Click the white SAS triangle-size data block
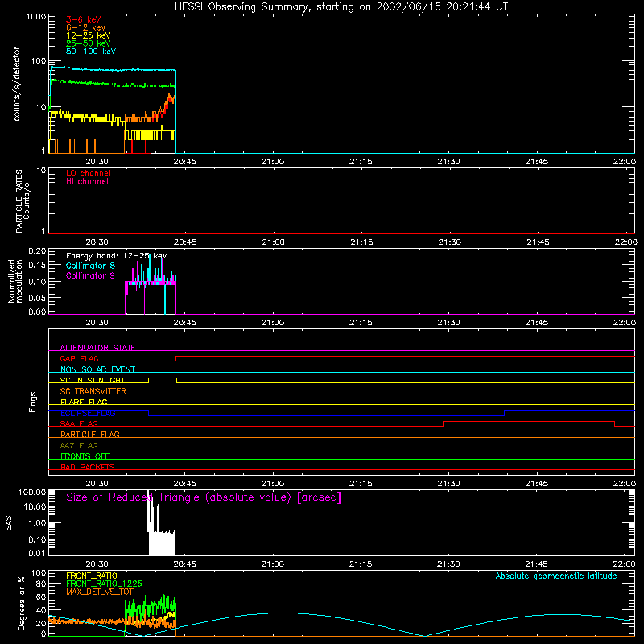The height and width of the screenshot is (644, 644). [162, 543]
